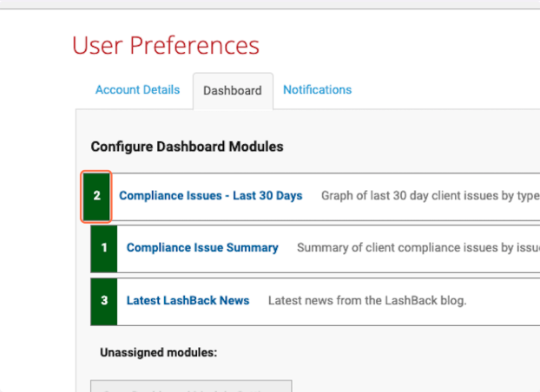Click the green number 1 module handle
Viewport: 540px width, 392px height.
104,249
